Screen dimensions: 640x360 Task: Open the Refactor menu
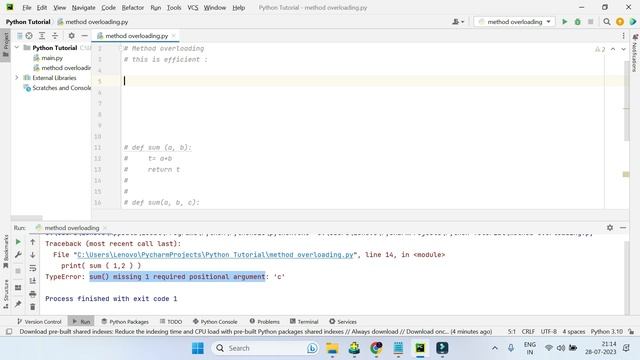pyautogui.click(x=133, y=8)
